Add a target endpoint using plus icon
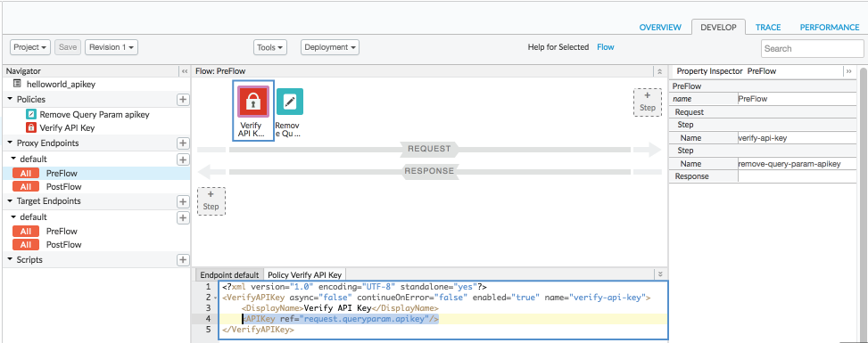 click(183, 201)
